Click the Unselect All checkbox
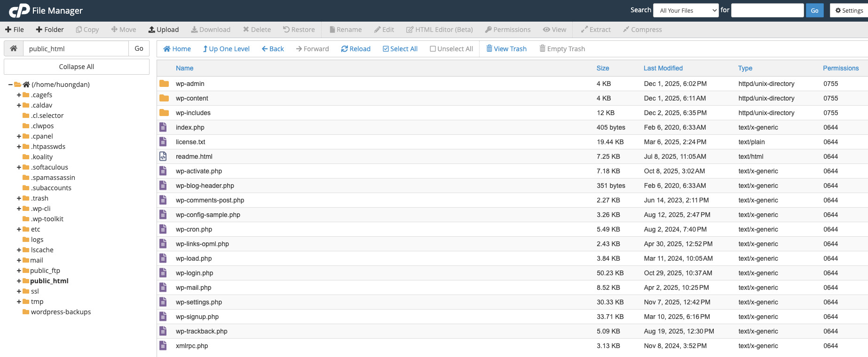 tap(433, 49)
